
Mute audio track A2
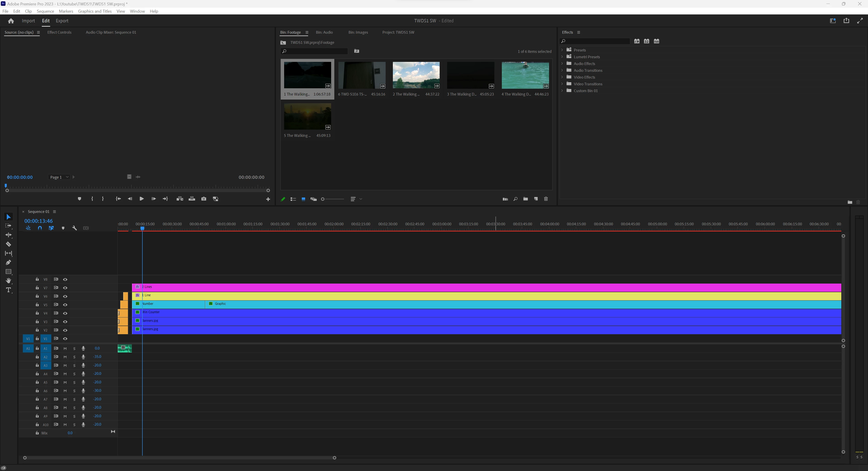[x=65, y=357]
